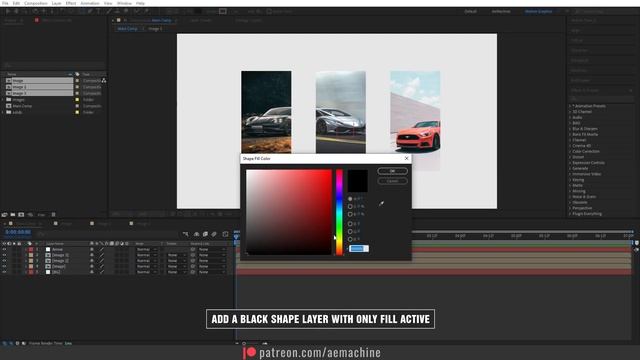Open parent dropdown for Arrow layer
Viewport: 640px width, 360px height.
(x=212, y=249)
